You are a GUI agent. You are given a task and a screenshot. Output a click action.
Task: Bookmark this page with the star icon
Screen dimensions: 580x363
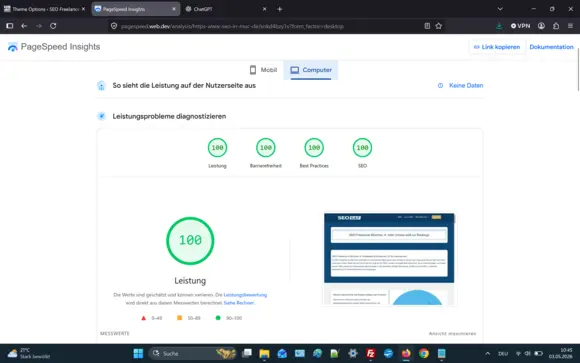(x=439, y=26)
